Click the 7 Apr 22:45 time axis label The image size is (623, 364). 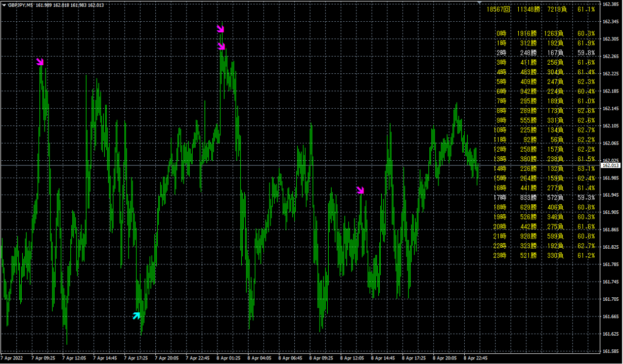[x=198, y=358]
